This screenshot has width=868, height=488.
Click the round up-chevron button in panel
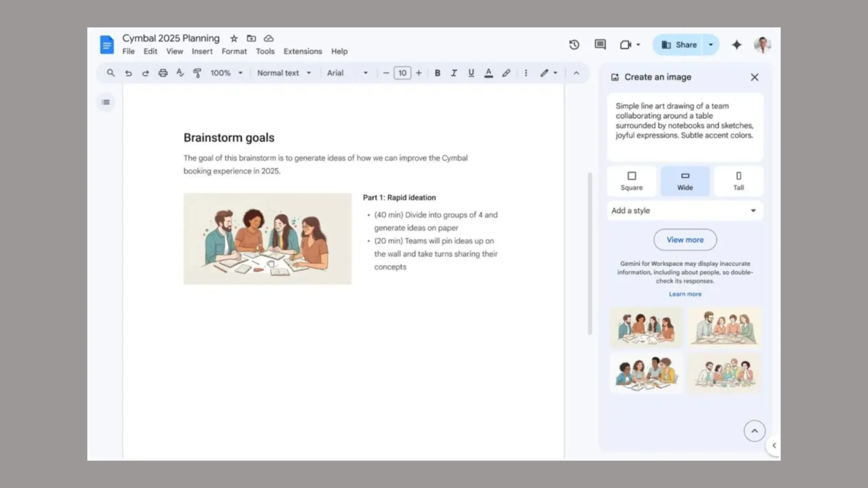point(754,431)
